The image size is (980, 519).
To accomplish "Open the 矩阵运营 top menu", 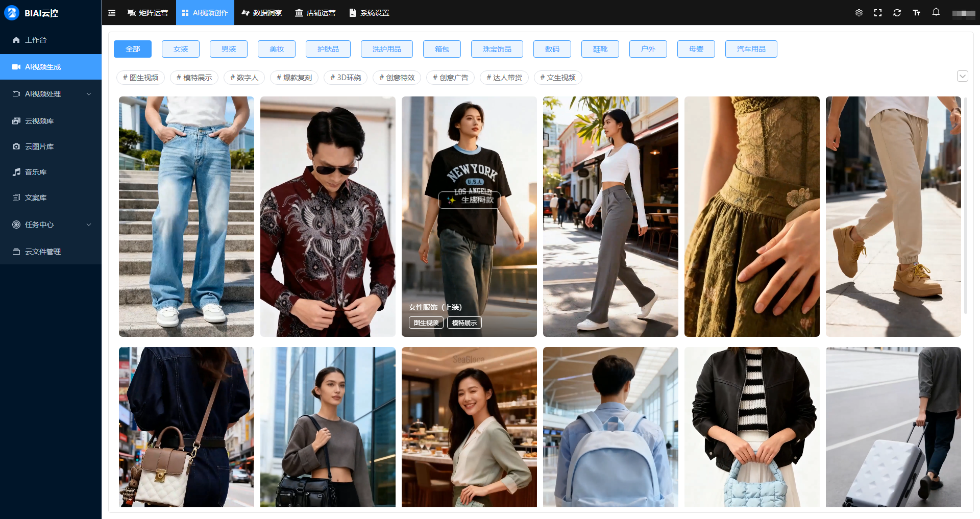I will [x=148, y=13].
